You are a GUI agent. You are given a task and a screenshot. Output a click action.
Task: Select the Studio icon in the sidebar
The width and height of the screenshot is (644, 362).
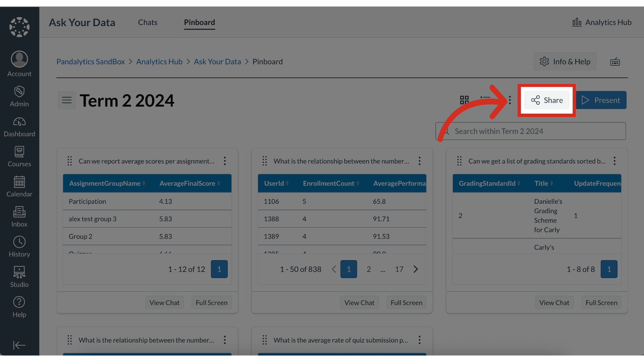19,272
